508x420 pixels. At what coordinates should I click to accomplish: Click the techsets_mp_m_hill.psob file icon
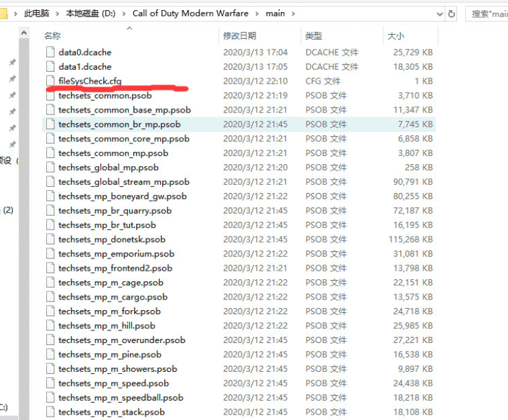coord(50,326)
